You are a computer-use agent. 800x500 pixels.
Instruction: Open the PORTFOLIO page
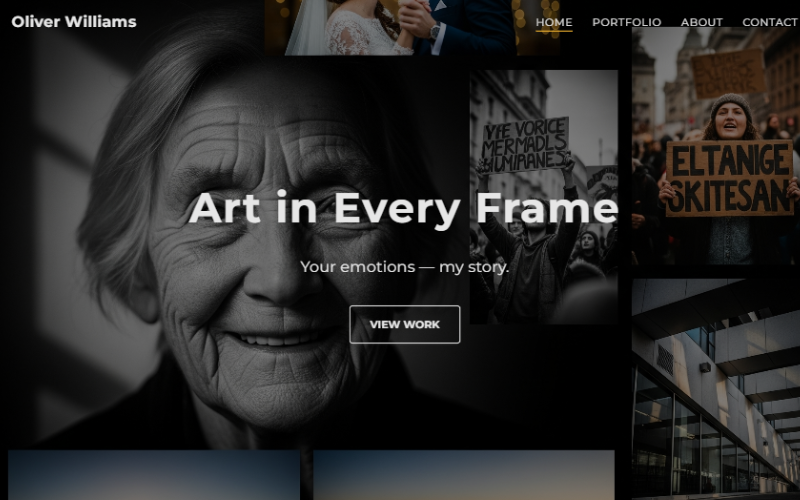point(627,22)
